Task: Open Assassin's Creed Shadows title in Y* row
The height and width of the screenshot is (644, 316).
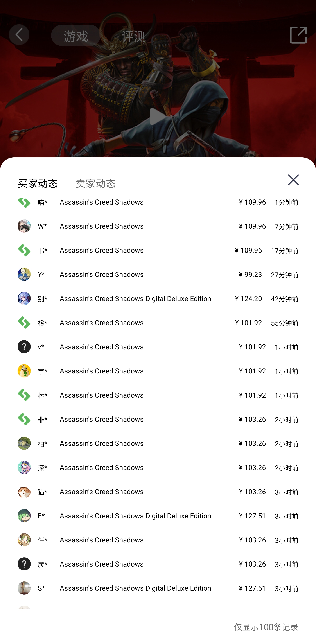Action: click(102, 274)
